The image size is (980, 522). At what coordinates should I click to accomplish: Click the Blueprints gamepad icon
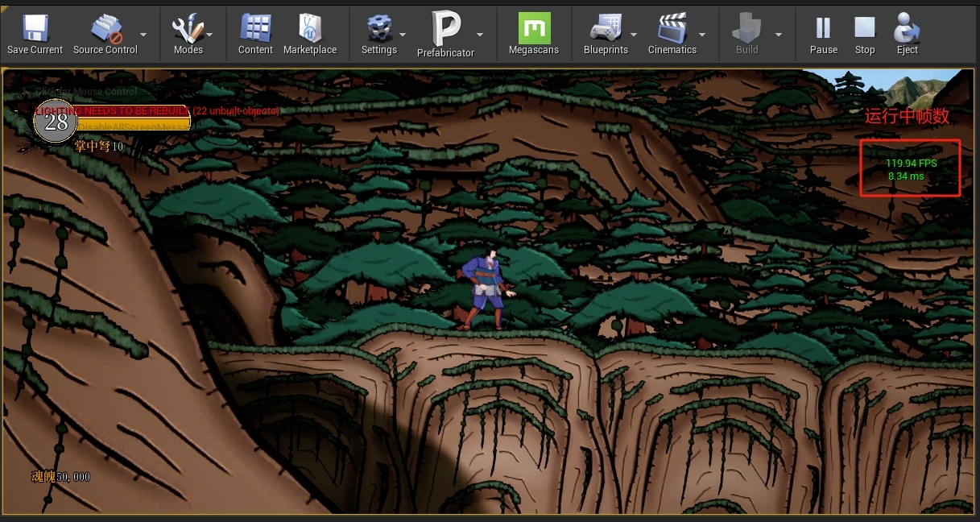[x=605, y=28]
